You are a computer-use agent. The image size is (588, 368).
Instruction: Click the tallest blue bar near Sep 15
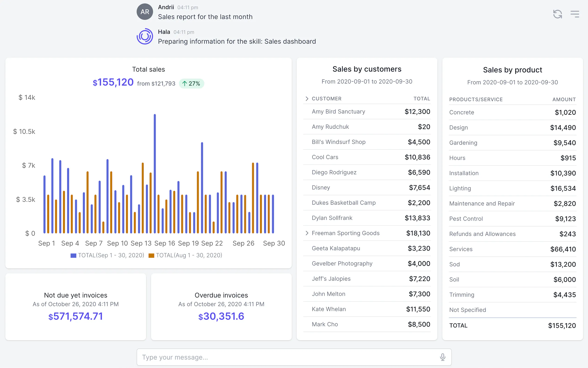155,173
